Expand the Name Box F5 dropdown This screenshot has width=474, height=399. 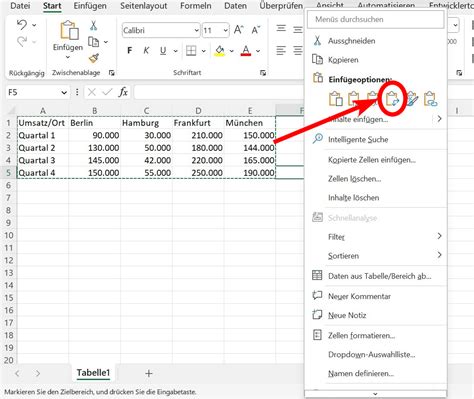point(64,92)
